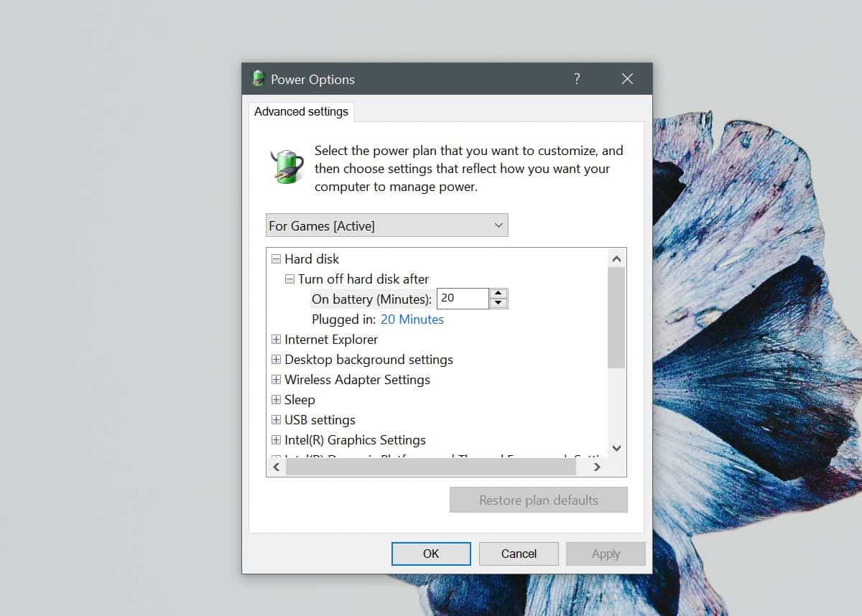The image size is (862, 616).
Task: Expand the Internet Explorer settings
Action: [x=276, y=339]
